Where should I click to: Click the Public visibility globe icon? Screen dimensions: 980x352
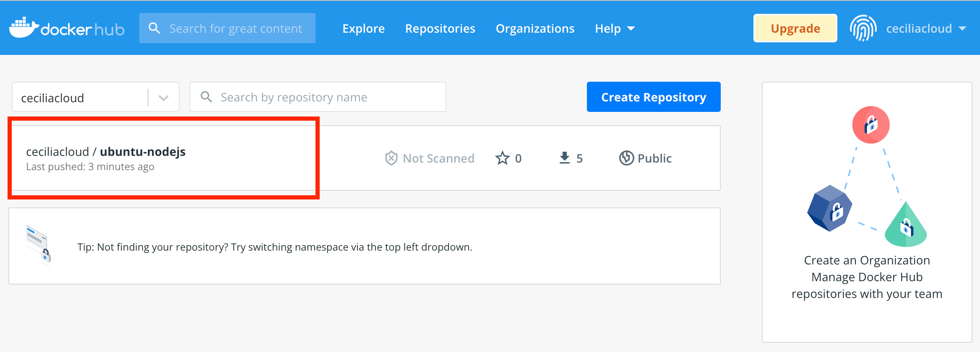click(626, 158)
